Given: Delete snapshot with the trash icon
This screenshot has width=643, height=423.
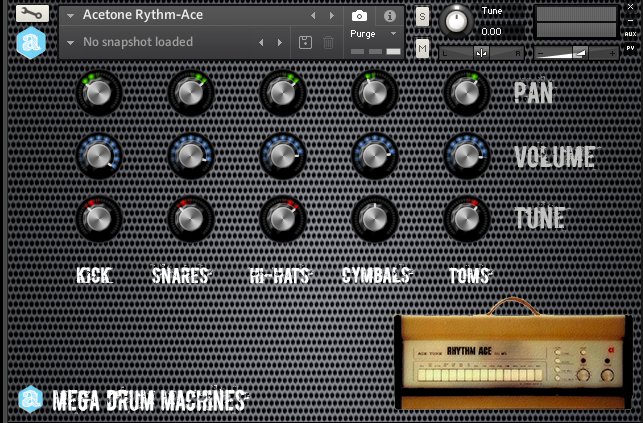Looking at the screenshot, I should [x=328, y=42].
